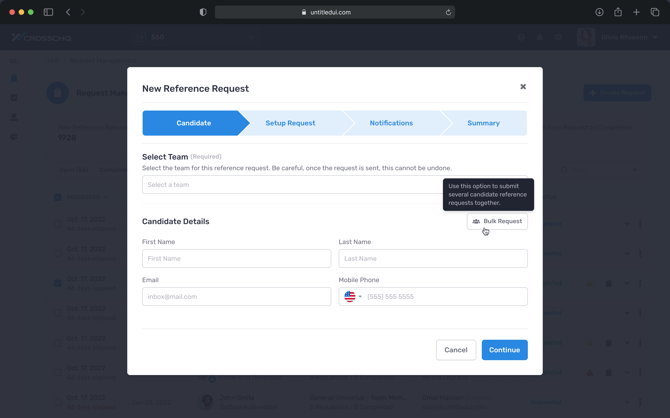Switch to the Setup Request step
Viewport: 670px width, 418px height.
coord(290,123)
